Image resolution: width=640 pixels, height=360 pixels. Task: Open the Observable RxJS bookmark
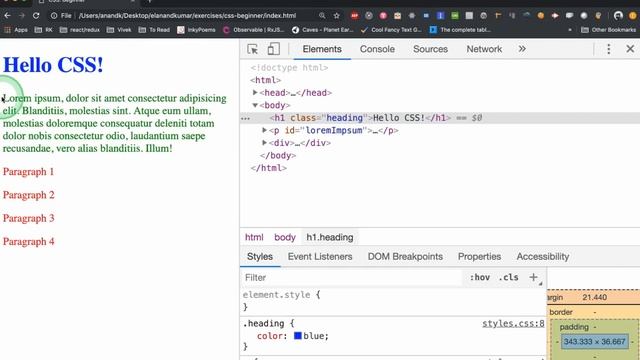[254, 30]
